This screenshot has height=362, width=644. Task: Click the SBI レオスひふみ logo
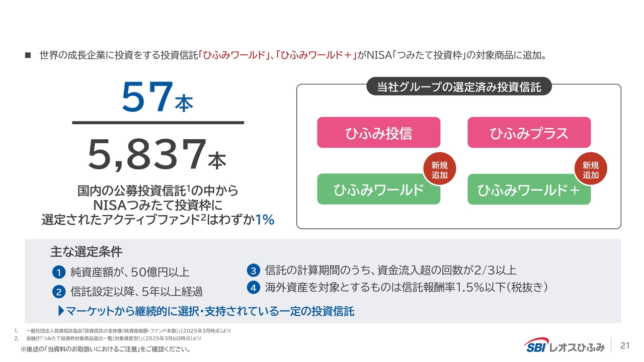tap(564, 346)
